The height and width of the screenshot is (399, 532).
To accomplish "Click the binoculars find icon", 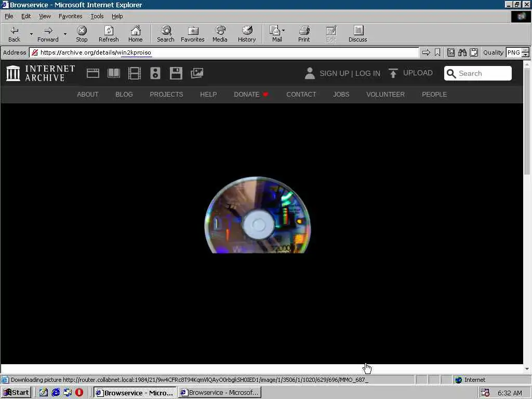I will coord(462,52).
